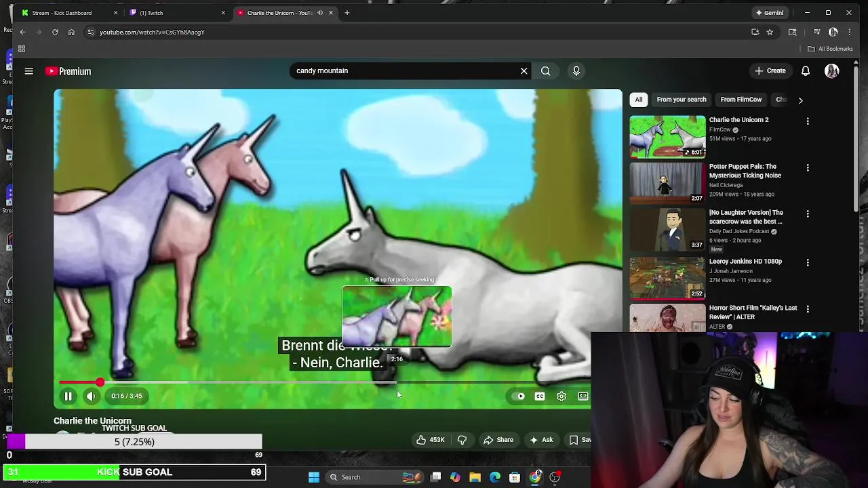Open options for Horror Short Film video

pos(808,309)
